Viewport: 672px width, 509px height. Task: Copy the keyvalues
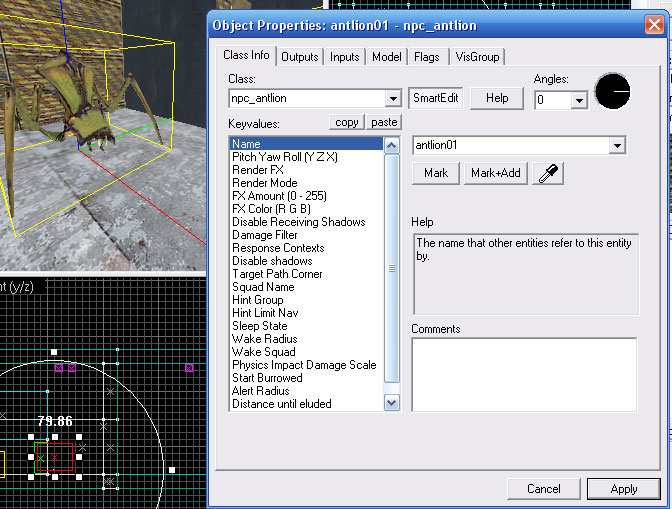(346, 122)
